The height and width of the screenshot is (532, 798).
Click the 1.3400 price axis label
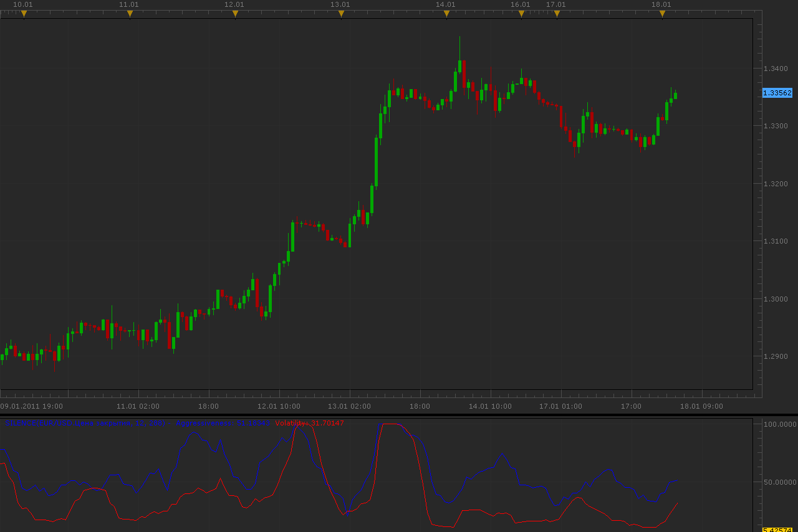pyautogui.click(x=776, y=69)
